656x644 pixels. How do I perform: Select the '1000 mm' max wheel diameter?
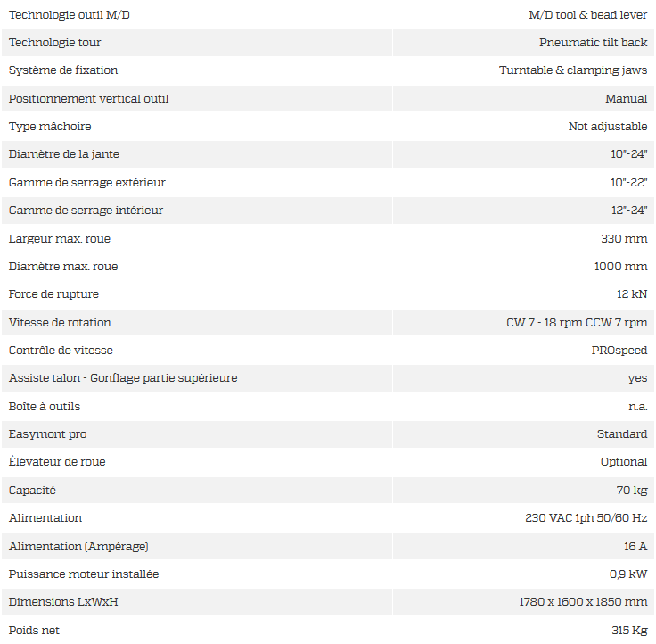(x=620, y=267)
